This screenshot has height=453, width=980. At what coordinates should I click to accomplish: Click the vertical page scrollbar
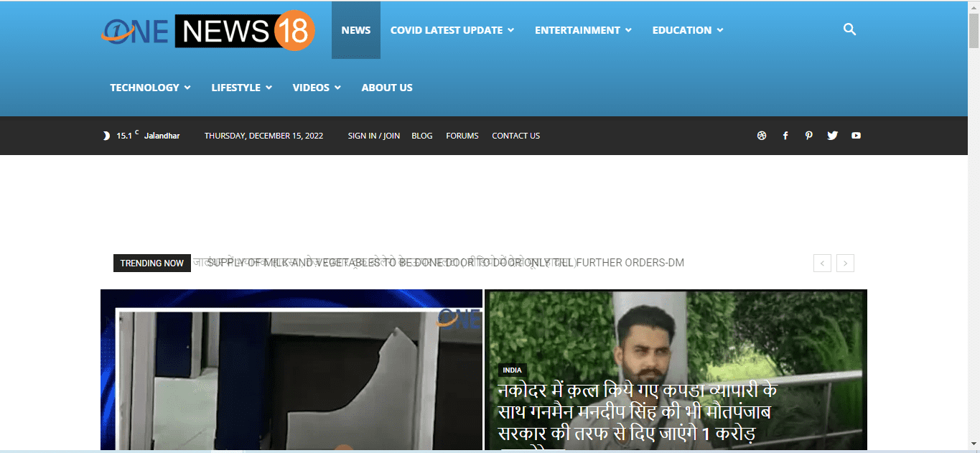point(974,215)
